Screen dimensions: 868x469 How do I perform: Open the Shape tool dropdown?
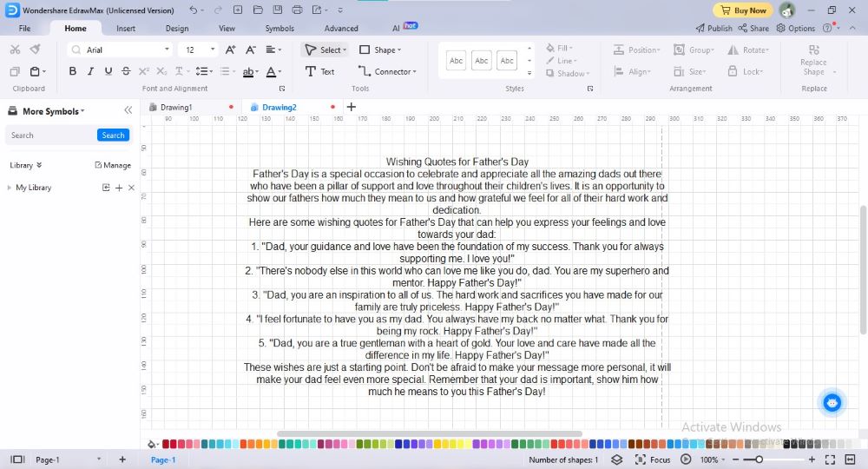click(380, 50)
